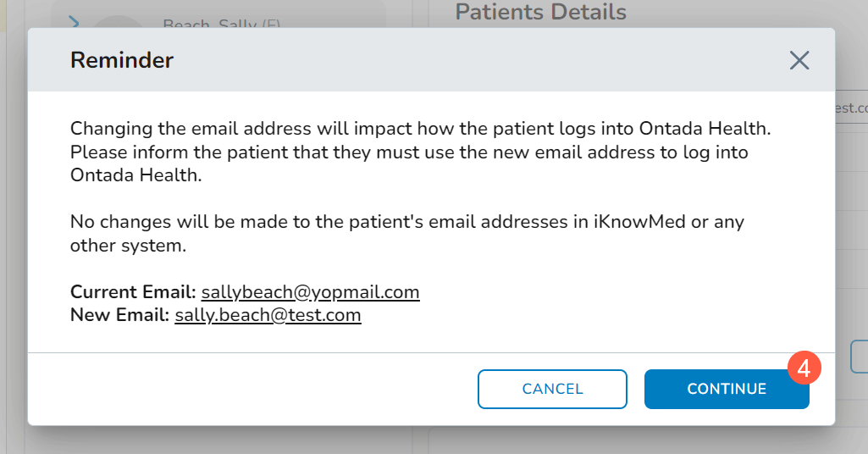Expand the Beach, Sally patient row chevron

point(74,21)
